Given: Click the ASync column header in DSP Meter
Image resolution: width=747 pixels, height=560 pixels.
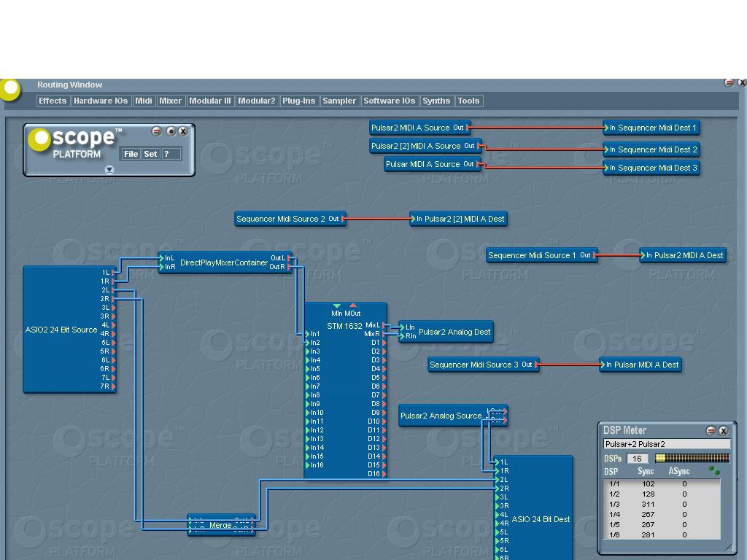Looking at the screenshot, I should [679, 471].
